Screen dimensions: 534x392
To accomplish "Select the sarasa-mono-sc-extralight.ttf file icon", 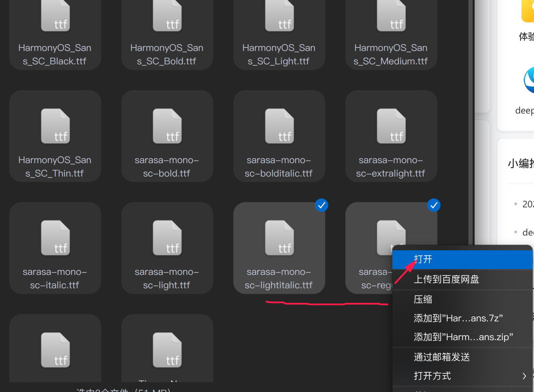I will click(x=391, y=126).
